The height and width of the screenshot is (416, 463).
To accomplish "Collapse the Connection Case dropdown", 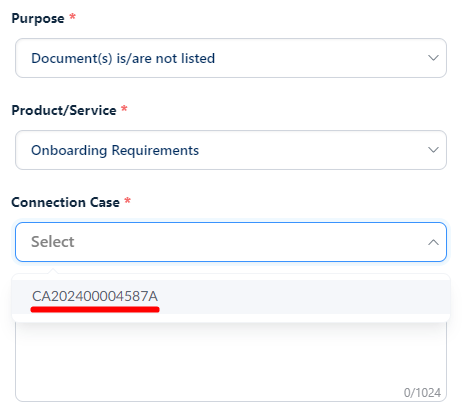I will point(231,242).
